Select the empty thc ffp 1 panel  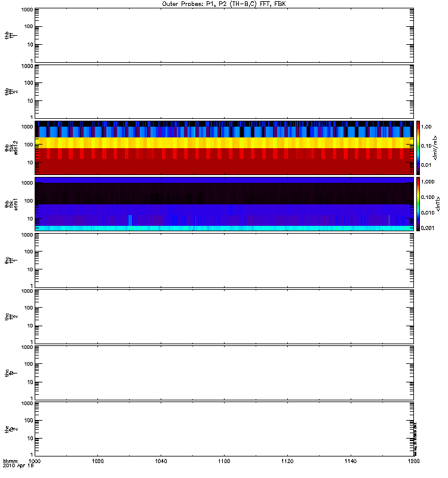click(224, 373)
